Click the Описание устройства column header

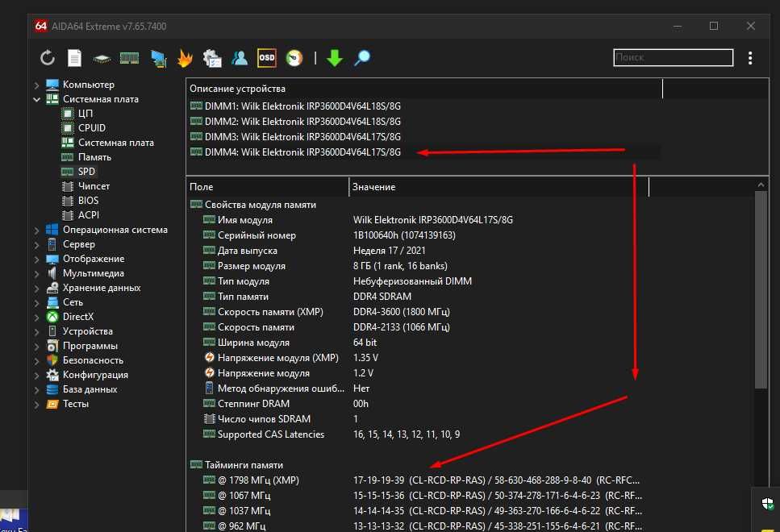click(424, 89)
